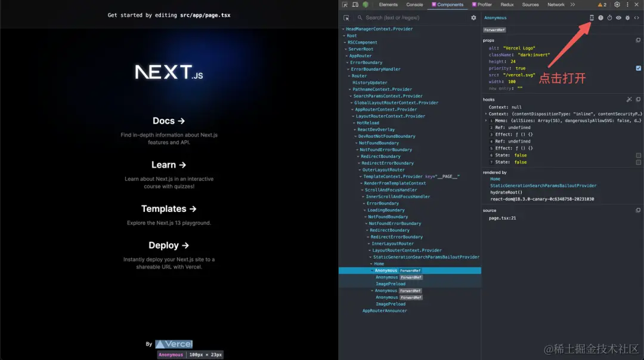
Task: Copy hooks to clipboard icon
Action: click(x=638, y=100)
